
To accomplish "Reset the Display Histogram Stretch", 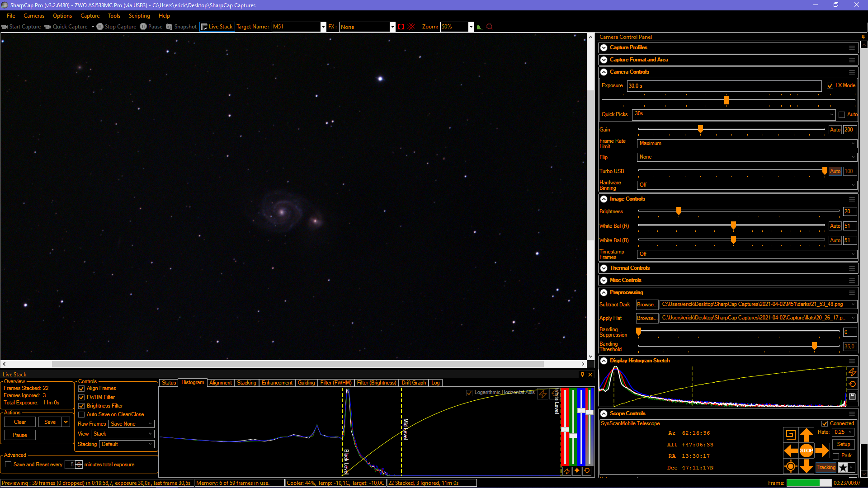I will [x=852, y=384].
